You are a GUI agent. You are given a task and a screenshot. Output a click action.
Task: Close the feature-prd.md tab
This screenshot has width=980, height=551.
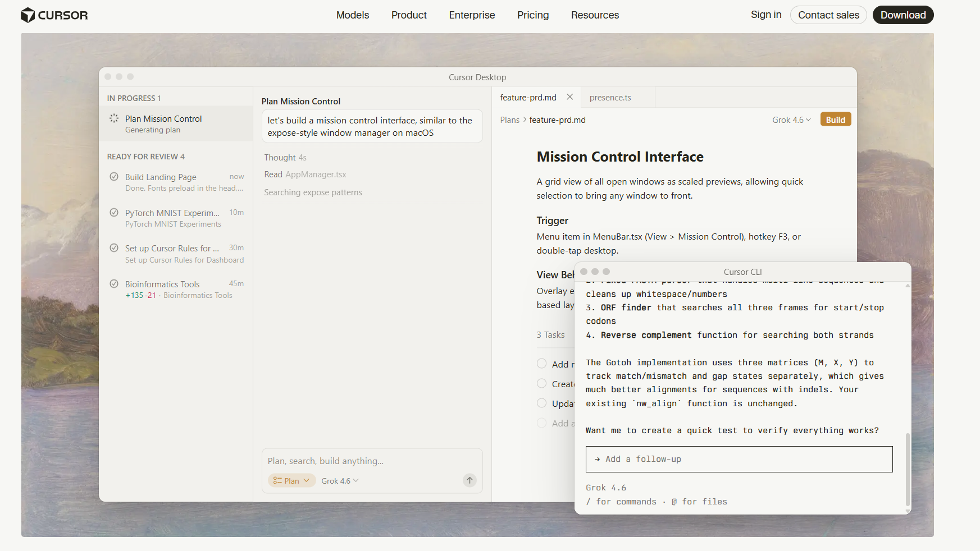(x=569, y=97)
